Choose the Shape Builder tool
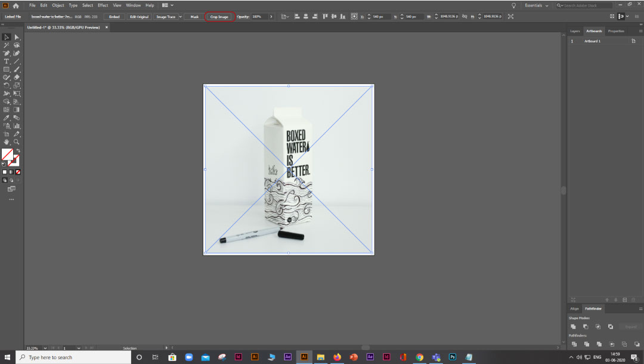Image resolution: width=644 pixels, height=364 pixels. (7, 101)
